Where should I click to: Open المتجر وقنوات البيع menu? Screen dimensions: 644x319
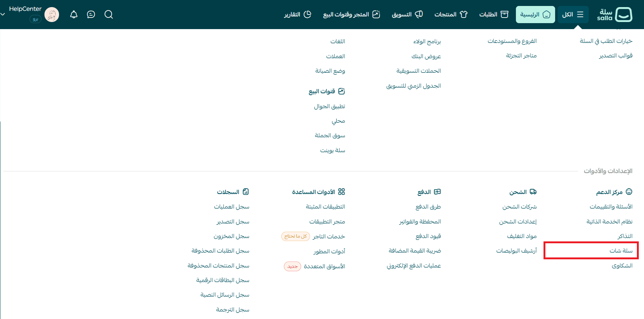[x=352, y=15]
